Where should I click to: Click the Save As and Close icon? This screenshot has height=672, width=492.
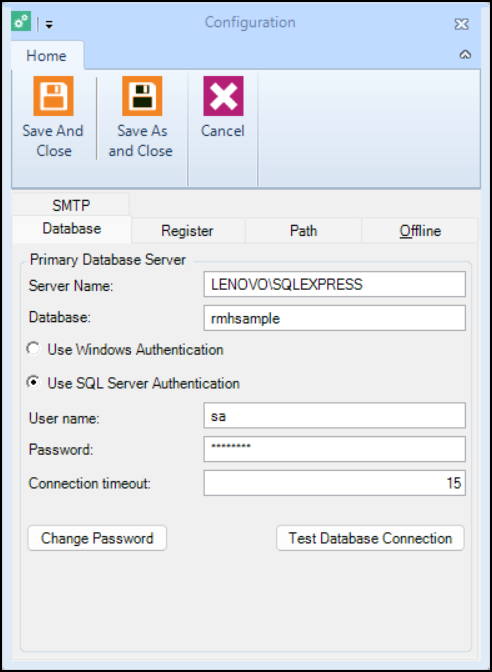pos(142,96)
